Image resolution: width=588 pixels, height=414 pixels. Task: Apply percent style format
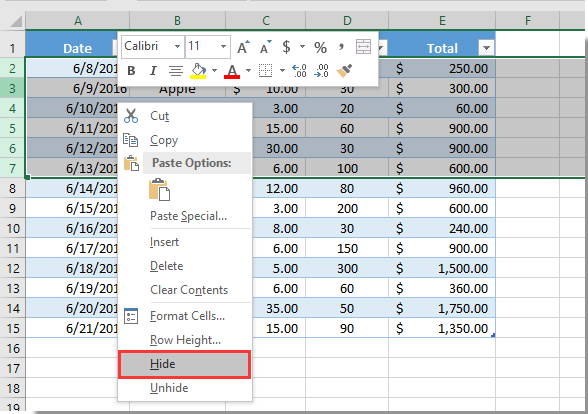point(320,47)
